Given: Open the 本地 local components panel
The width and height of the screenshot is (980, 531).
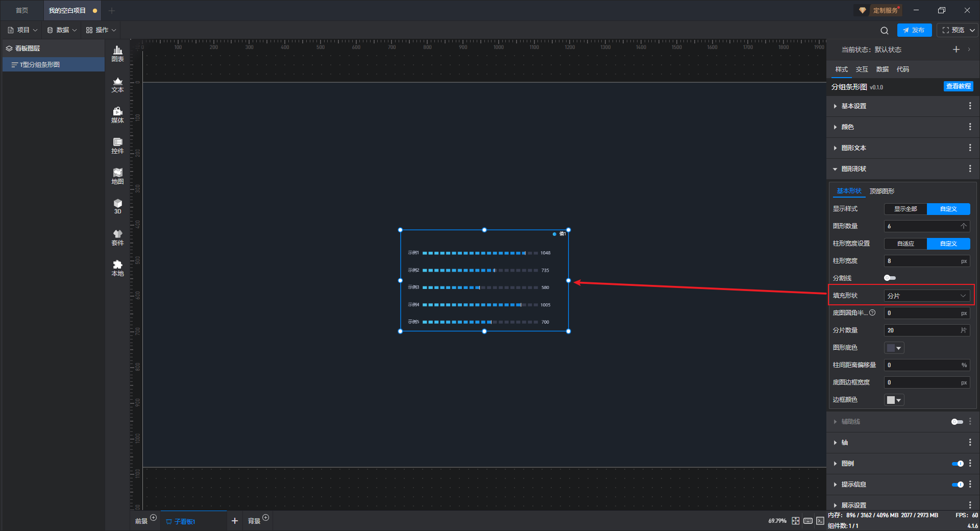Looking at the screenshot, I should (x=117, y=268).
